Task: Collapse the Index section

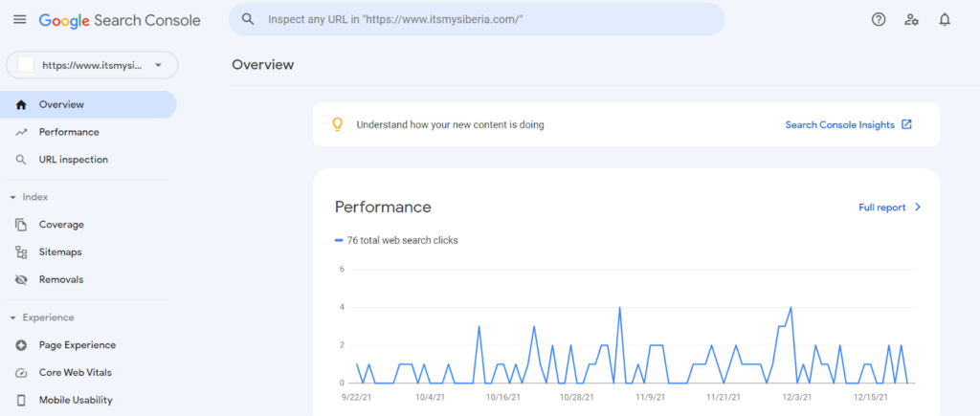Action: [x=12, y=197]
